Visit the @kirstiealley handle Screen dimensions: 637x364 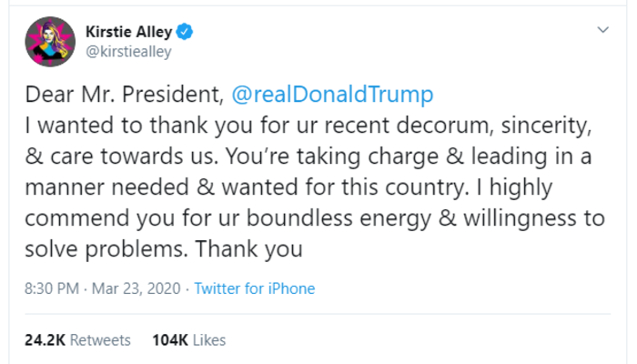[x=128, y=52]
